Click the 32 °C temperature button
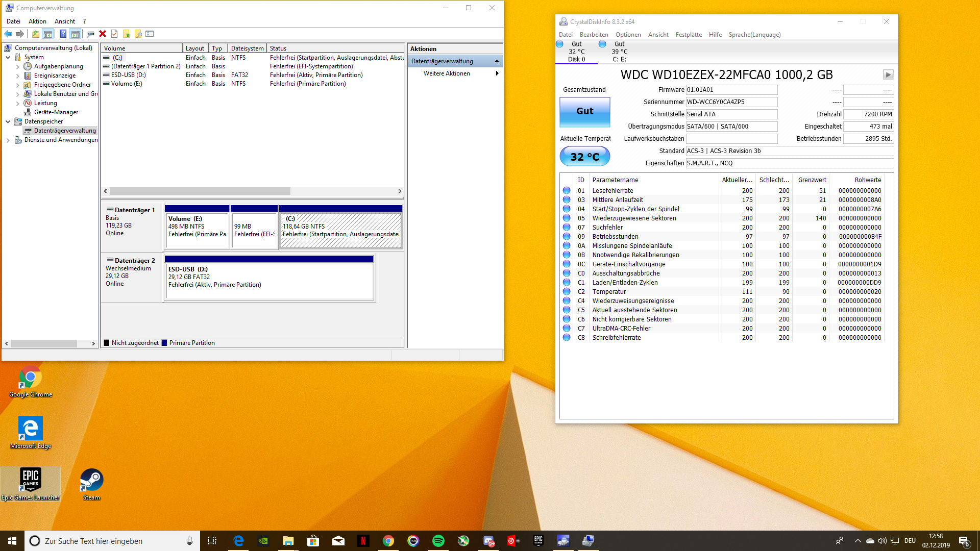980x551 pixels. click(x=584, y=157)
